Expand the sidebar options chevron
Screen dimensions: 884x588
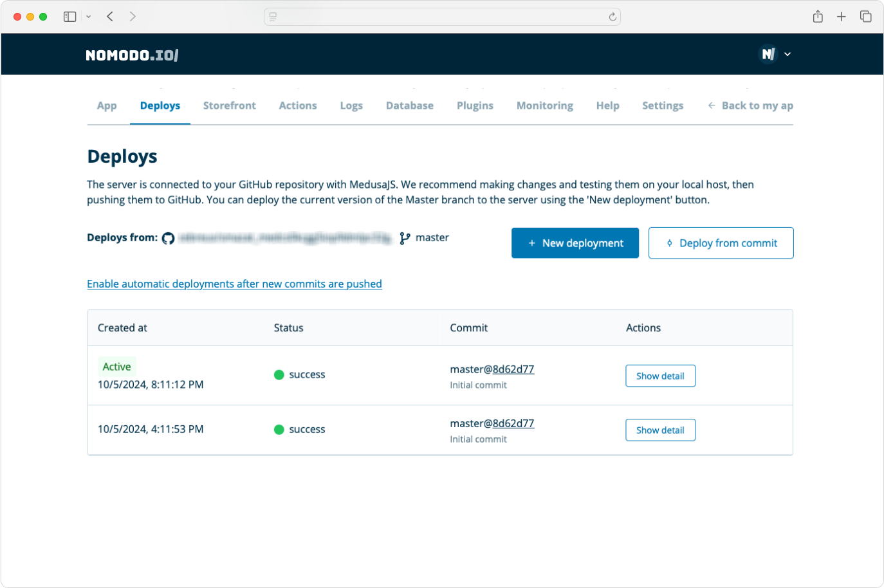(89, 17)
